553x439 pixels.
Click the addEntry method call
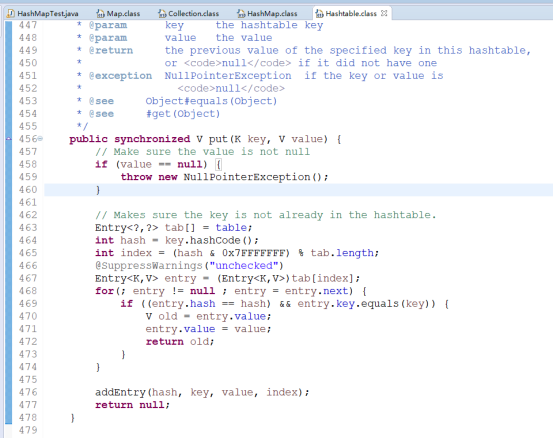(x=120, y=392)
